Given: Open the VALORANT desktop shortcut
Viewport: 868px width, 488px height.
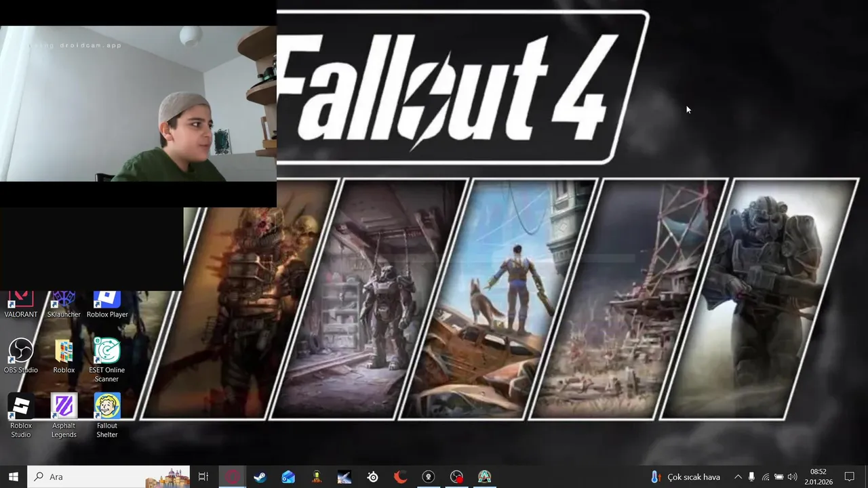Looking at the screenshot, I should pyautogui.click(x=21, y=304).
